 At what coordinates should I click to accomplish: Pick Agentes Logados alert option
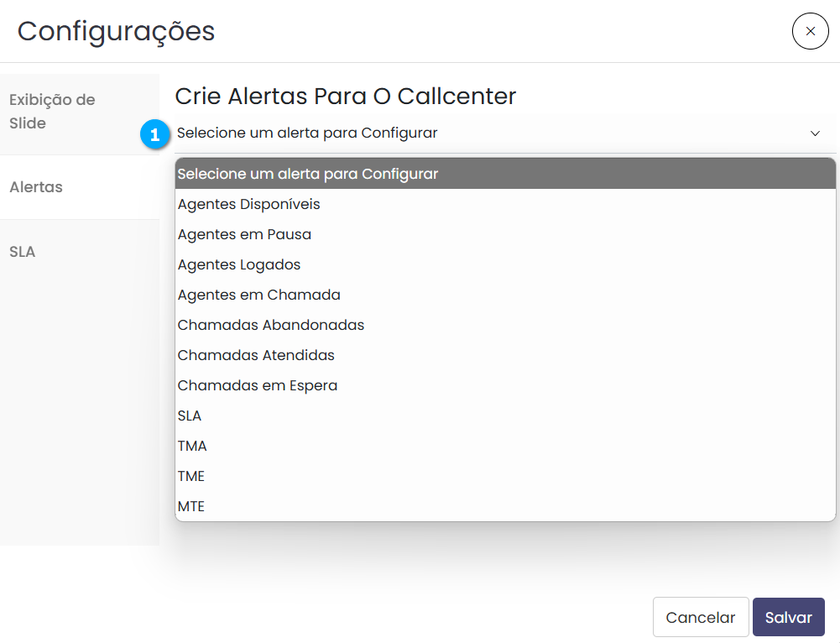click(x=239, y=264)
